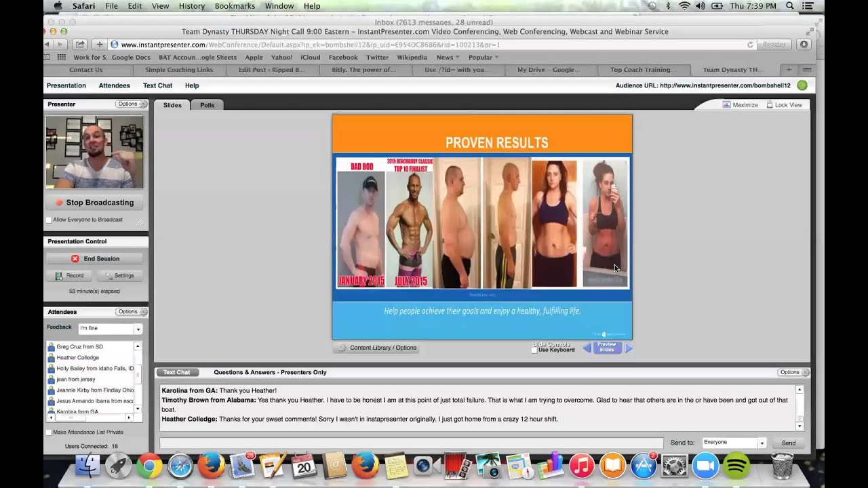The image size is (868, 488).
Task: Open the Text Chat menu in top bar
Action: point(157,85)
